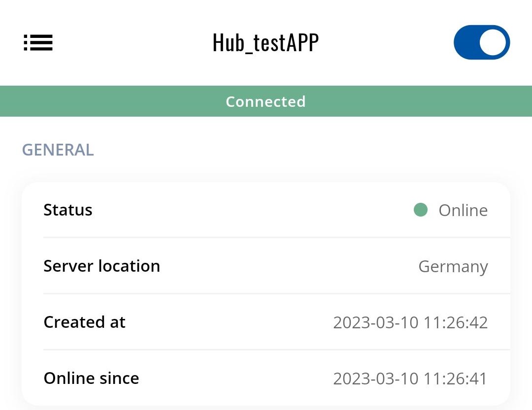
Task: Tap the Germany server value
Action: point(453,267)
